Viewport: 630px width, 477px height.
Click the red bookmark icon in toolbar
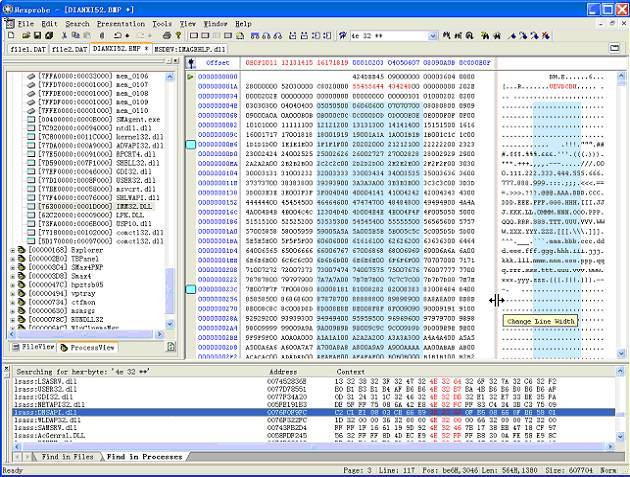(x=545, y=36)
